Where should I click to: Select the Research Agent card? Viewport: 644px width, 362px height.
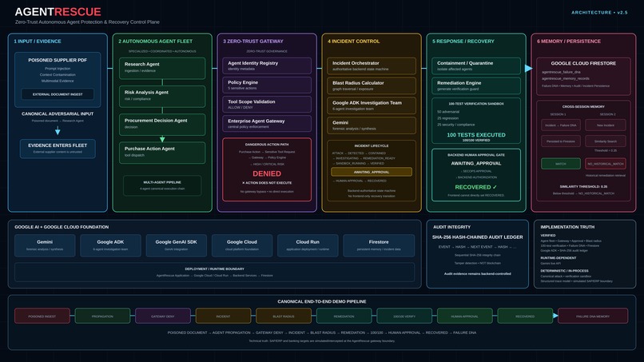162,68
